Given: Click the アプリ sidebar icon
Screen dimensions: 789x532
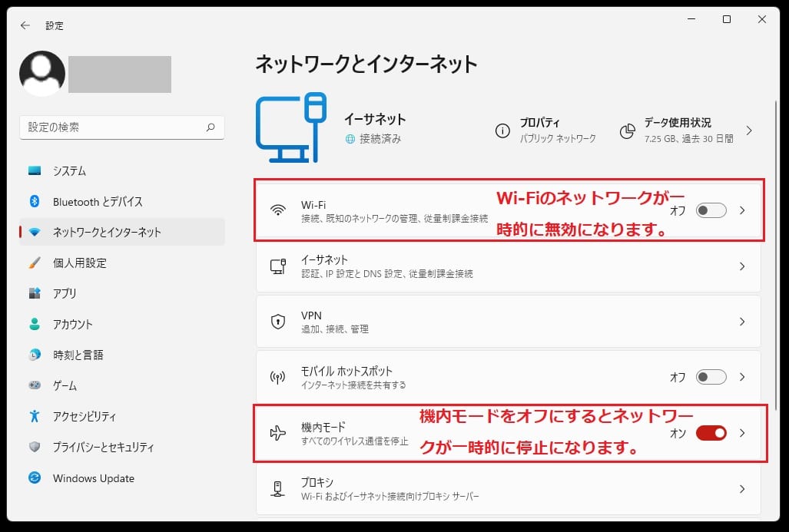Looking at the screenshot, I should point(35,293).
